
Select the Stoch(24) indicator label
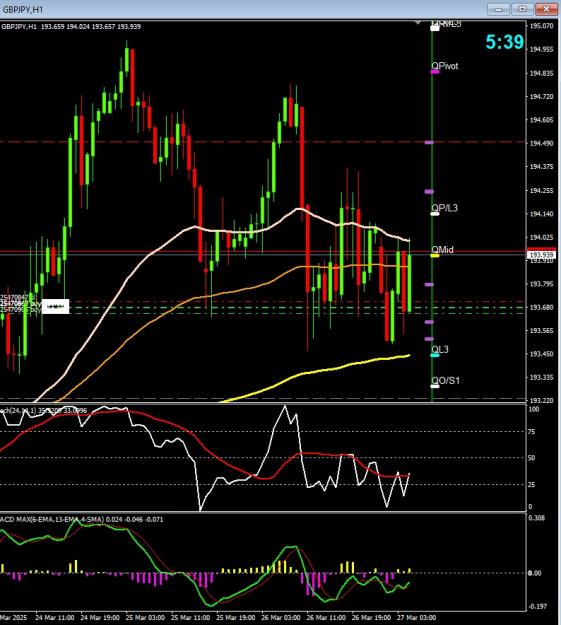click(43, 410)
